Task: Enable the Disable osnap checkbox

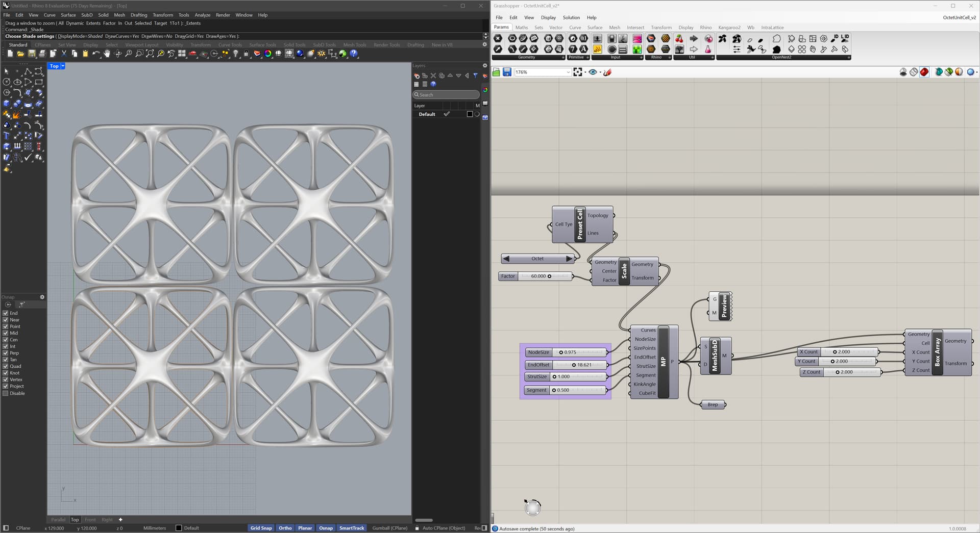Action: point(6,393)
